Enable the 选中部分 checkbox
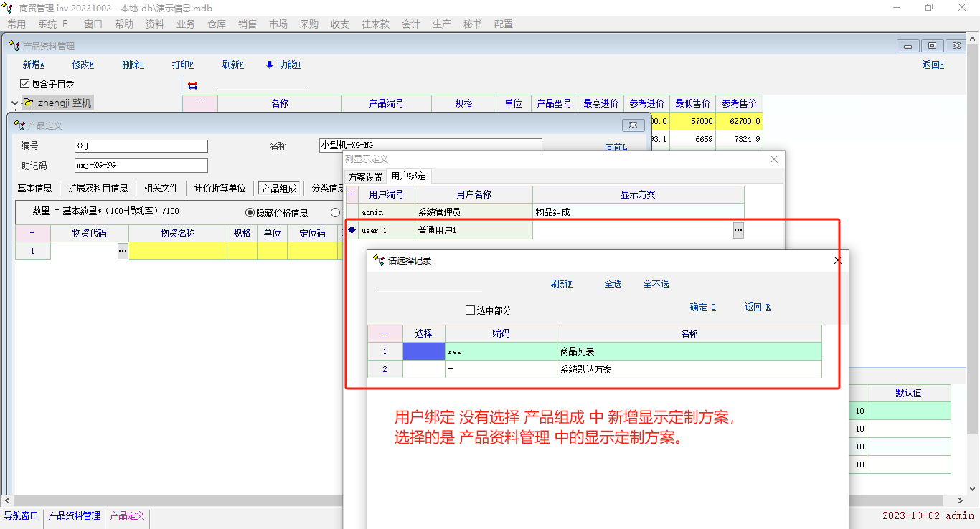980x529 pixels. point(471,310)
